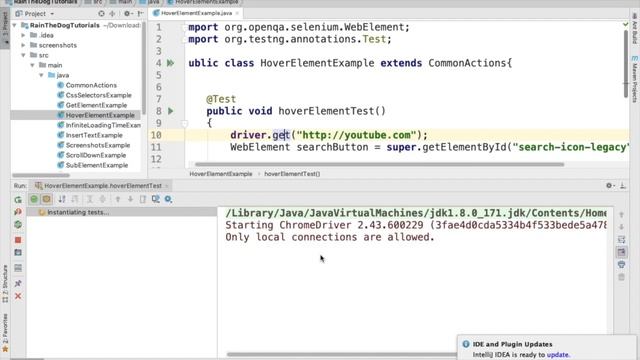This screenshot has height=360, width=640.
Task: Click console up-the-stack-trace arrow
Action: pyautogui.click(x=621, y=215)
